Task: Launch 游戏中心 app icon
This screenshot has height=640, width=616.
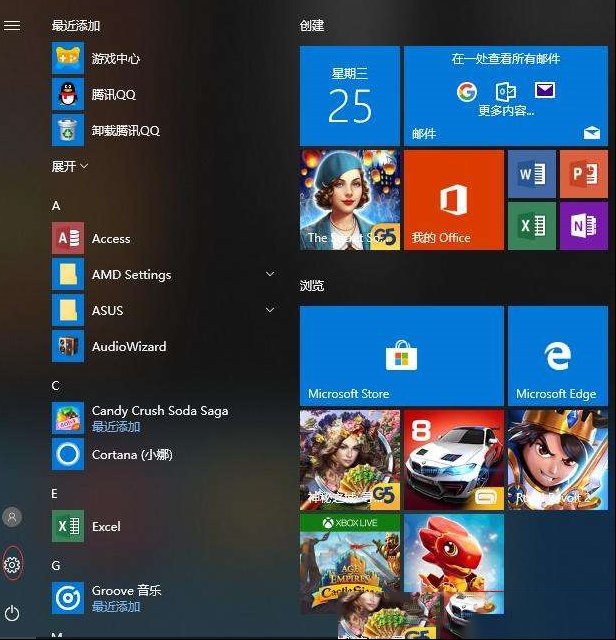Action: [x=68, y=58]
